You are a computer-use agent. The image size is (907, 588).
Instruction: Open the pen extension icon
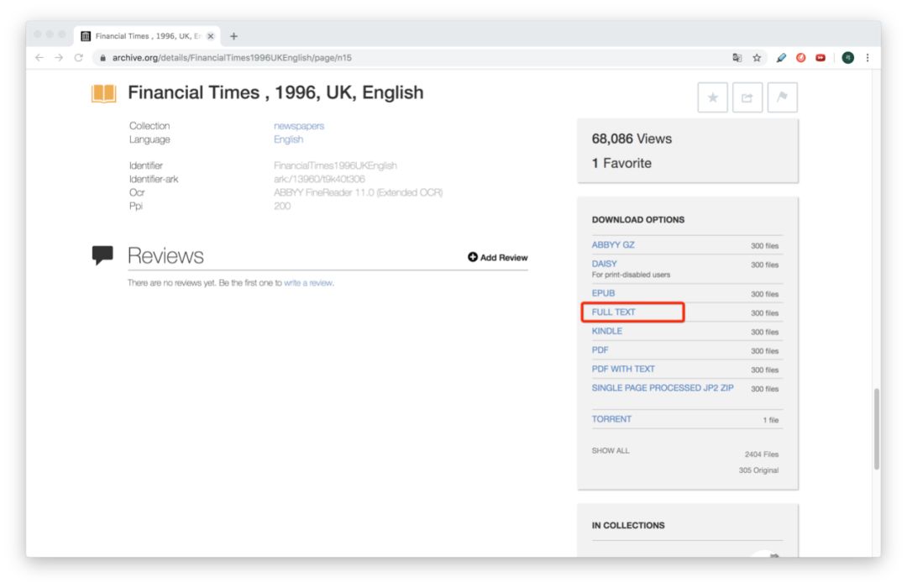click(782, 58)
